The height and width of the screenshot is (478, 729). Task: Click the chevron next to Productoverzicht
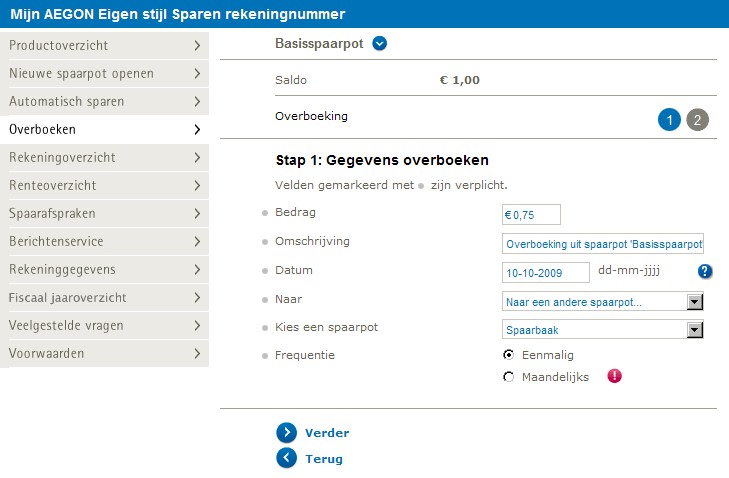tap(197, 46)
